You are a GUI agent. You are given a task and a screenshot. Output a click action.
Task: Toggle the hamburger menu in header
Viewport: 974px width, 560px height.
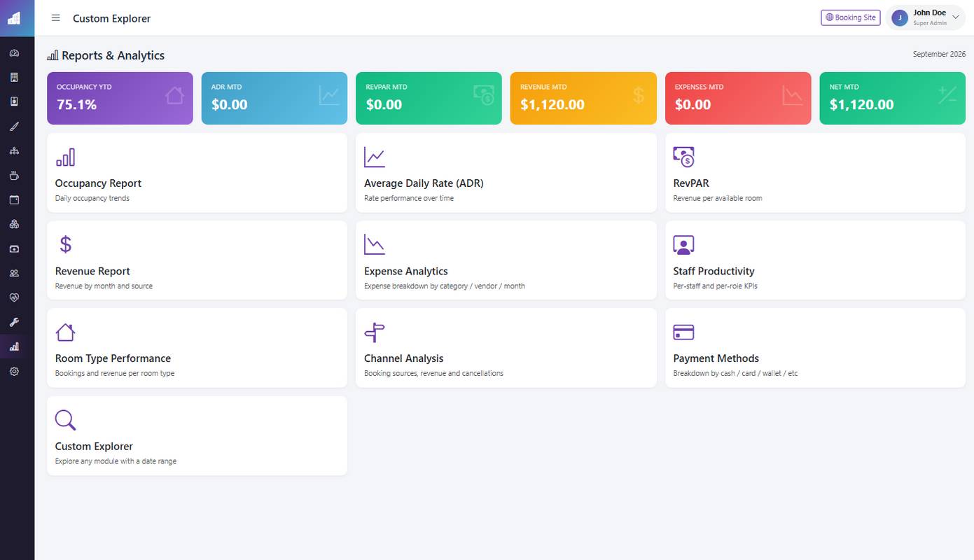[x=56, y=18]
